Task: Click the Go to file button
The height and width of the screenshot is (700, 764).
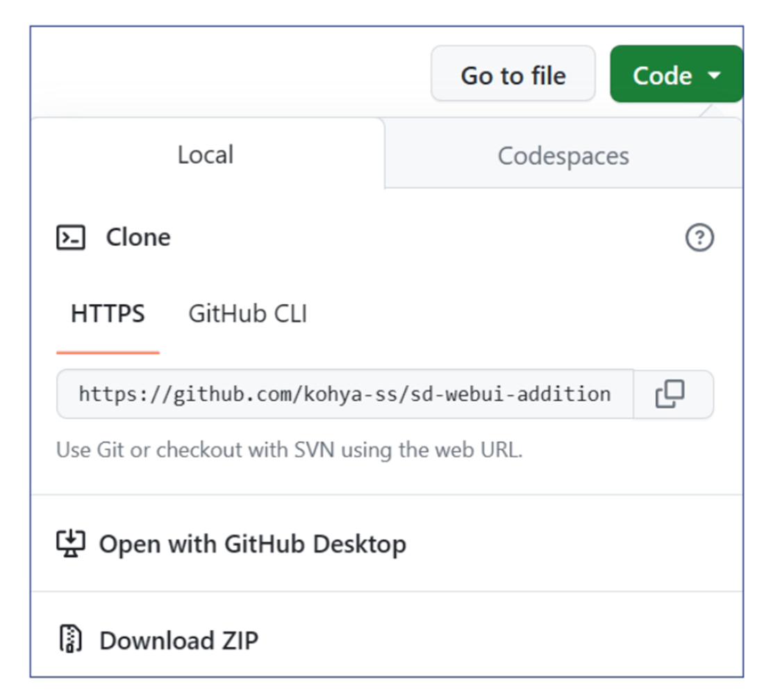Action: (513, 74)
